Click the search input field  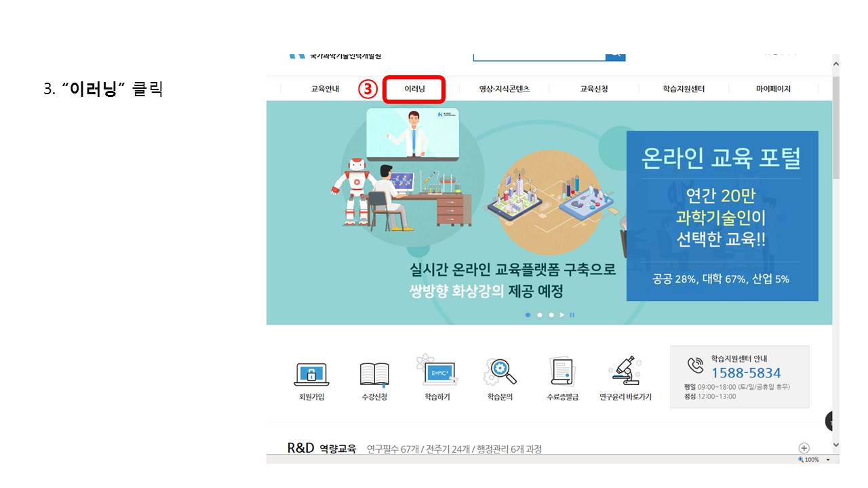click(539, 55)
